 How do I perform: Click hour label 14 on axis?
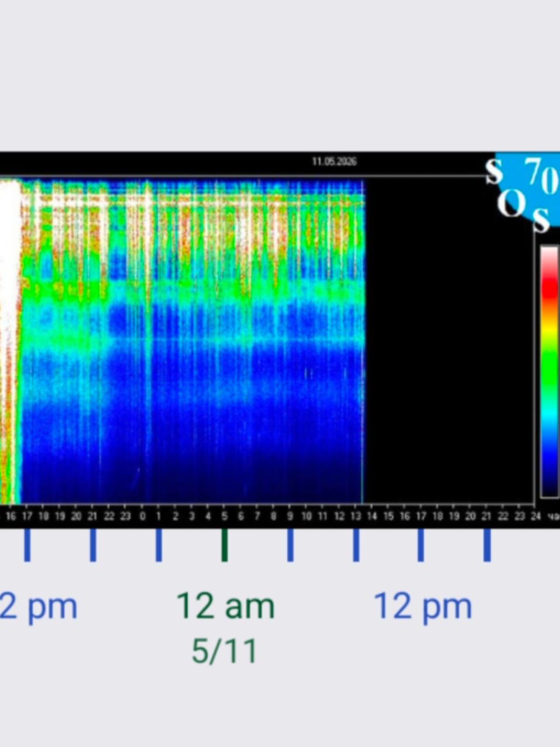pos(372,517)
